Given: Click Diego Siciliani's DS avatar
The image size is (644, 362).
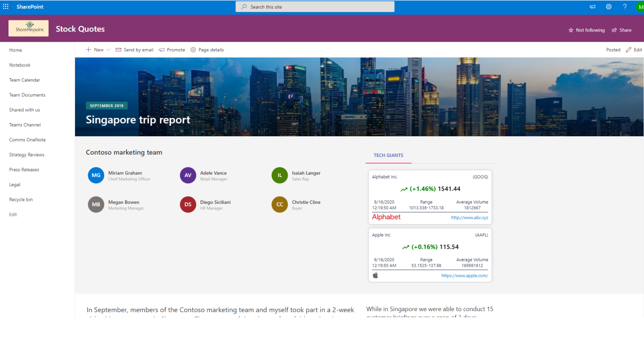Looking at the screenshot, I should [188, 205].
